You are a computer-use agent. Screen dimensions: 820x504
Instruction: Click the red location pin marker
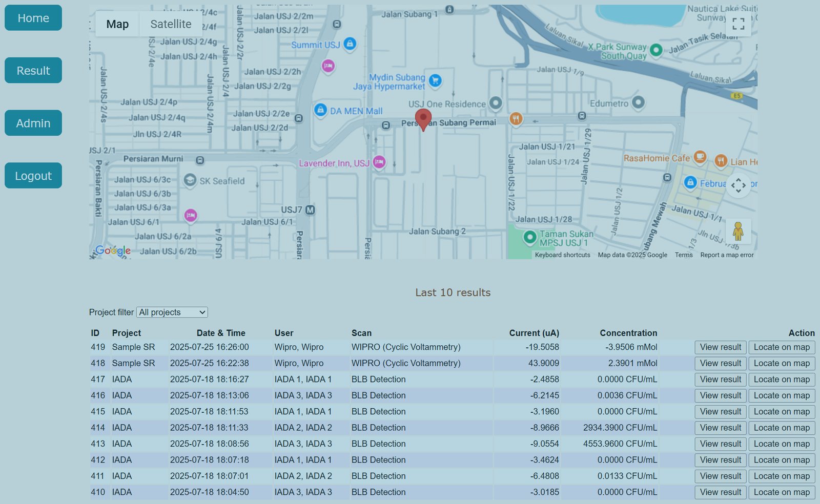coord(423,118)
